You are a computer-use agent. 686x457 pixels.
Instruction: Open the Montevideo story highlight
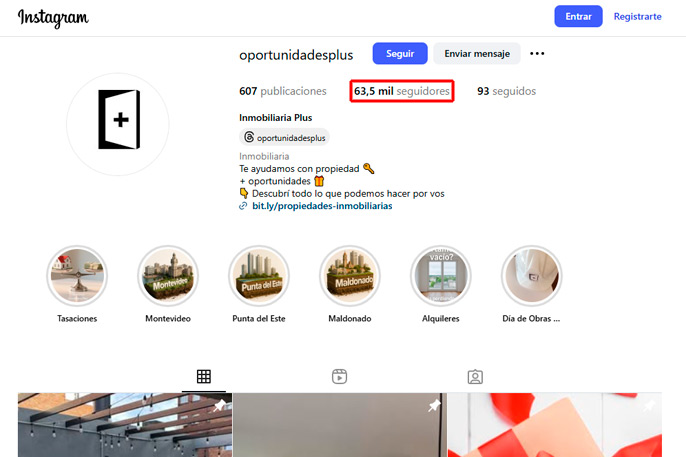pyautogui.click(x=168, y=276)
